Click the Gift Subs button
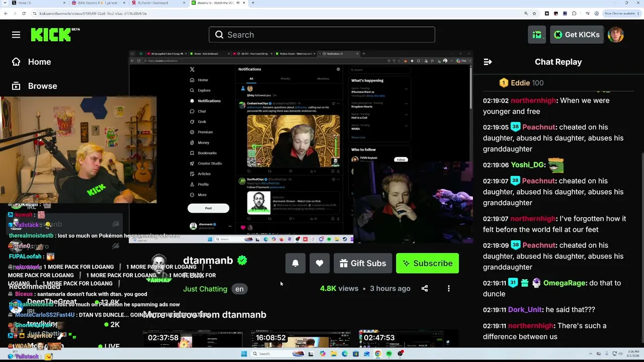 pyautogui.click(x=363, y=263)
